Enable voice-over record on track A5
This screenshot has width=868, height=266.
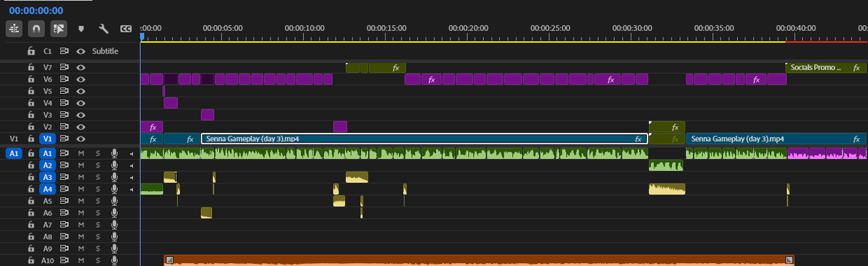tap(114, 201)
